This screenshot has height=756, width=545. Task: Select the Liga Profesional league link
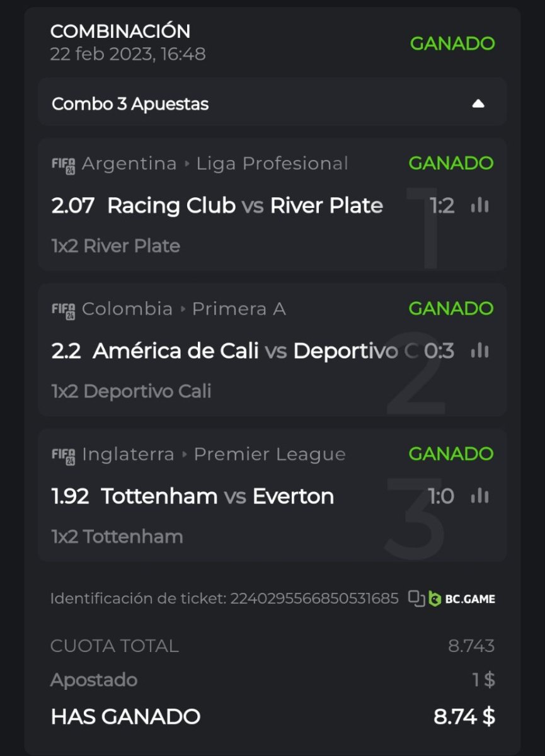coord(272,164)
